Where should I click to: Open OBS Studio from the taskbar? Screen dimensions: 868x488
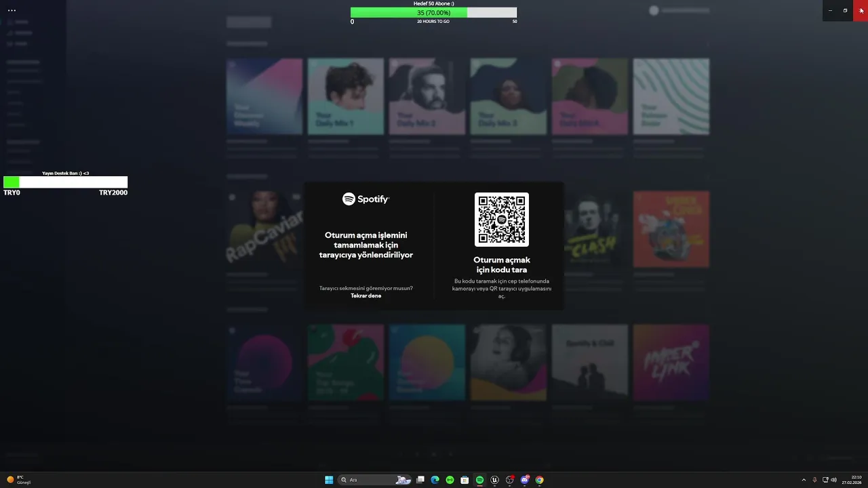(x=509, y=480)
